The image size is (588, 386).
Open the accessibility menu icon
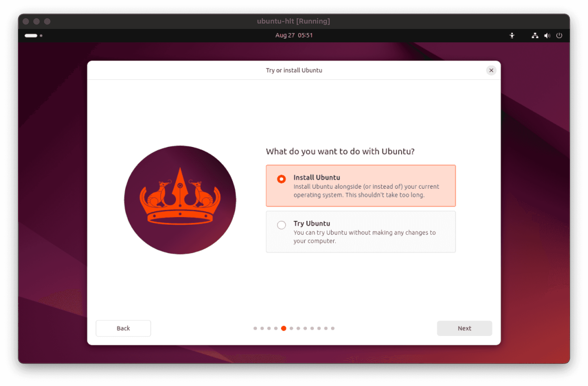coord(512,35)
